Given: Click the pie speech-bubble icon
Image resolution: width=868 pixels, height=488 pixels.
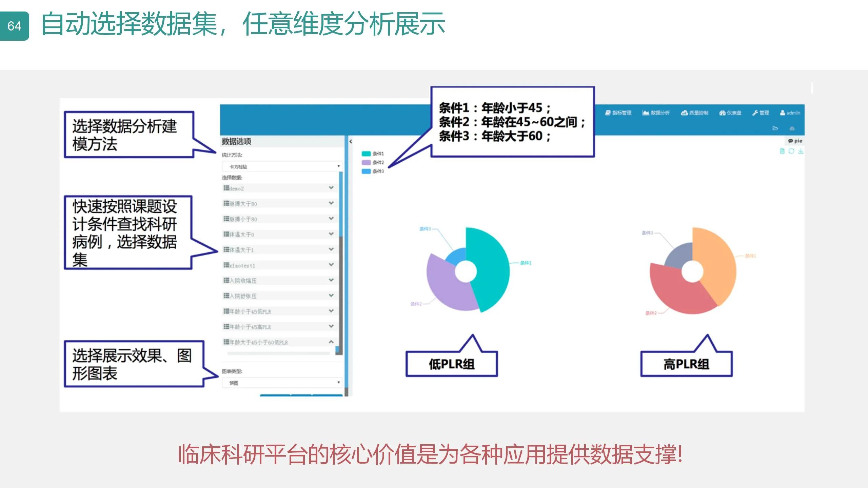Looking at the screenshot, I should (x=791, y=141).
